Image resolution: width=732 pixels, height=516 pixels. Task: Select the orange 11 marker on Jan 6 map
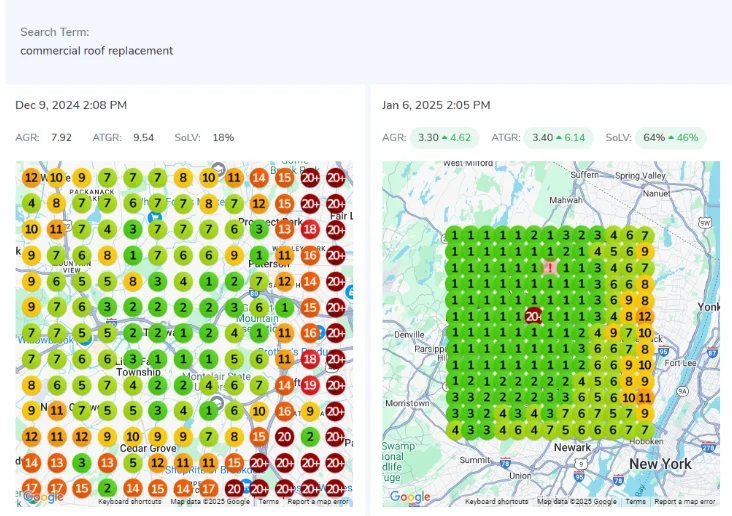click(645, 396)
